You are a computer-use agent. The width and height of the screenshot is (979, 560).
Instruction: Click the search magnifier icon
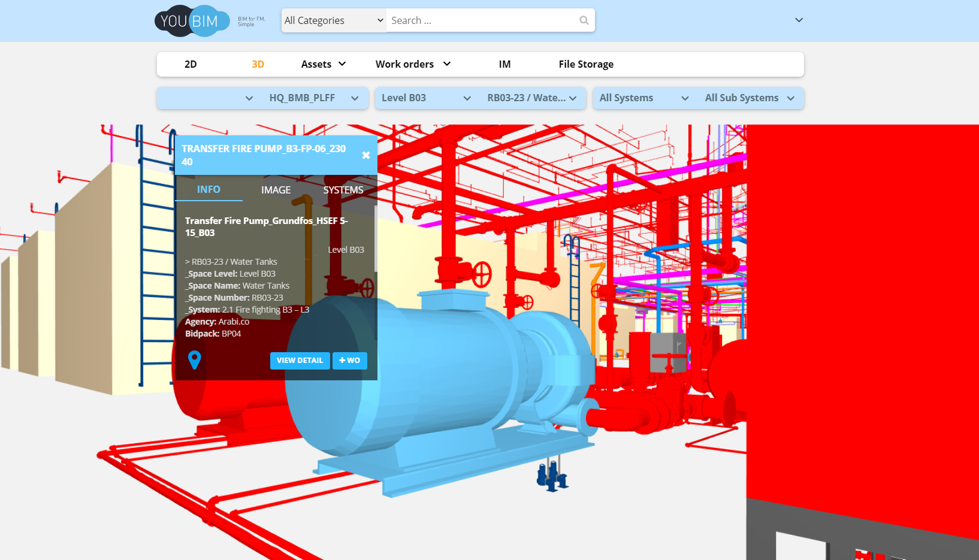(x=584, y=20)
